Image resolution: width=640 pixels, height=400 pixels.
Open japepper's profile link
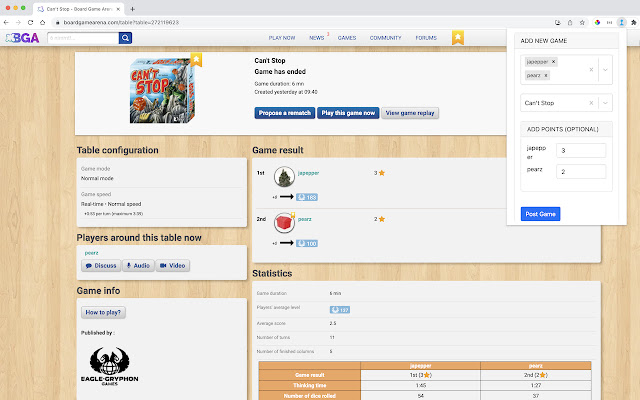308,173
